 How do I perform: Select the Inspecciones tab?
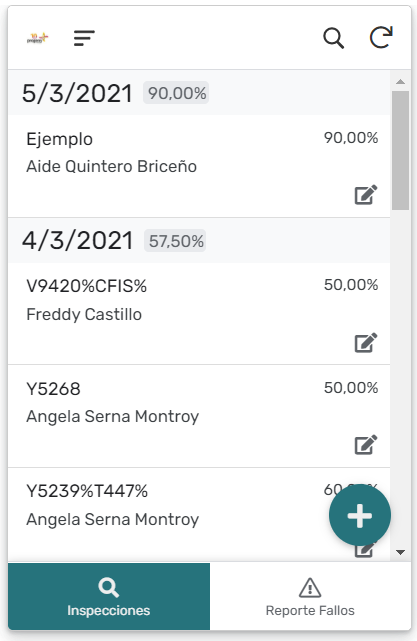click(x=109, y=597)
